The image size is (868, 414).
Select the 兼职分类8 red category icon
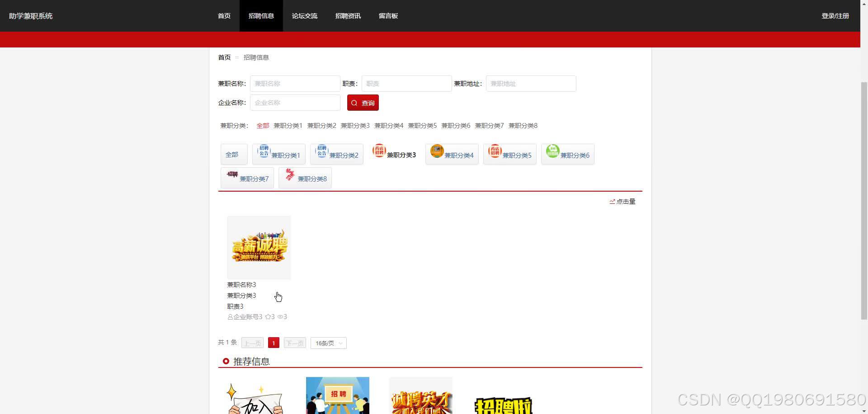coord(305,177)
